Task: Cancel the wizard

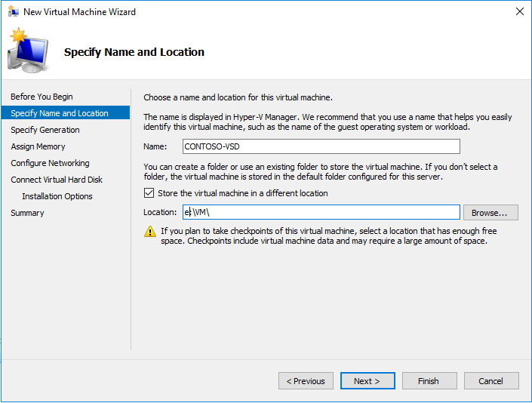Action: pos(491,381)
